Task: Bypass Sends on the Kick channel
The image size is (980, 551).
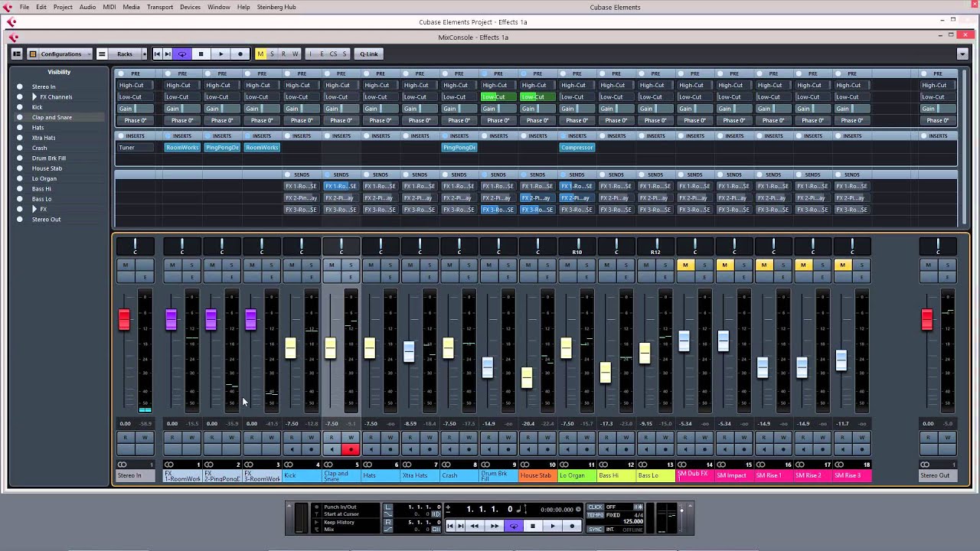Action: (x=287, y=174)
